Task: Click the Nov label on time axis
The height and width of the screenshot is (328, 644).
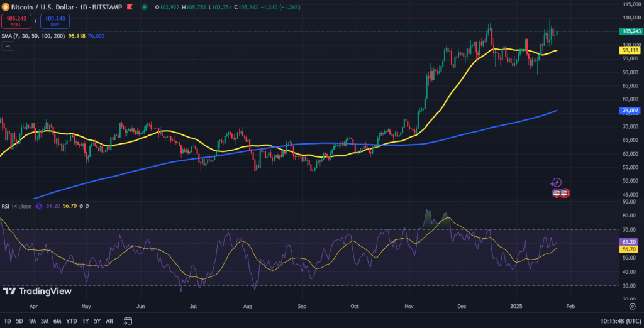Action: (x=409, y=306)
